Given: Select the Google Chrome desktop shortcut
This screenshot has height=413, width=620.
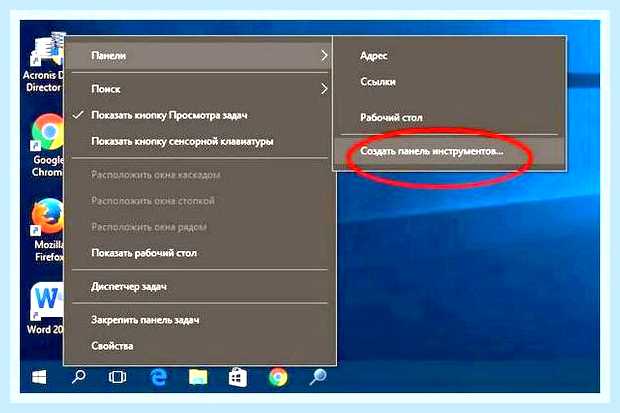Looking at the screenshot, I should coord(47,146).
